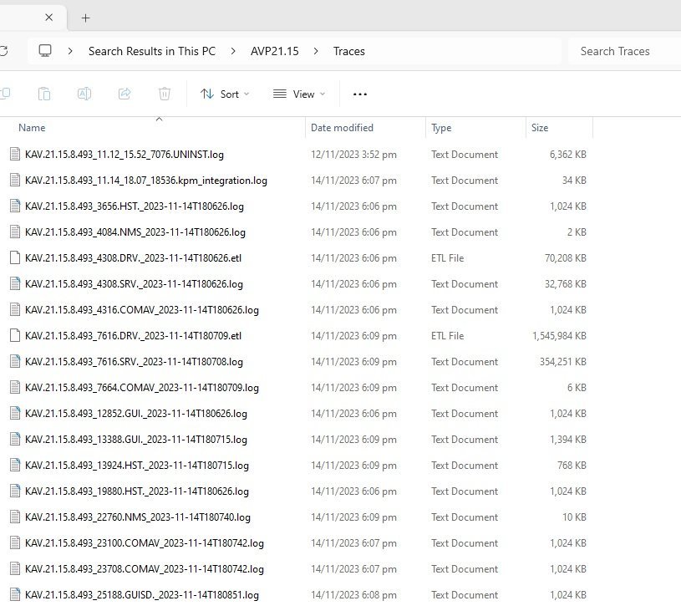Click the Delete trash can icon
Image resolution: width=681 pixels, height=616 pixels.
pos(165,94)
